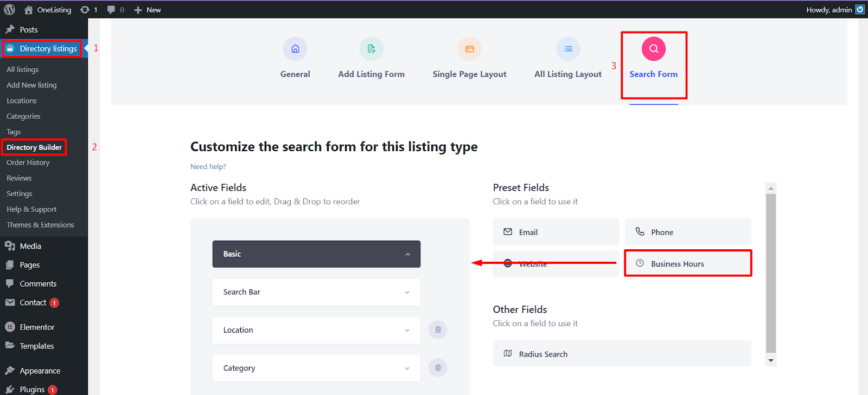Add the Business Hours preset field
The height and width of the screenshot is (395, 868).
[688, 263]
